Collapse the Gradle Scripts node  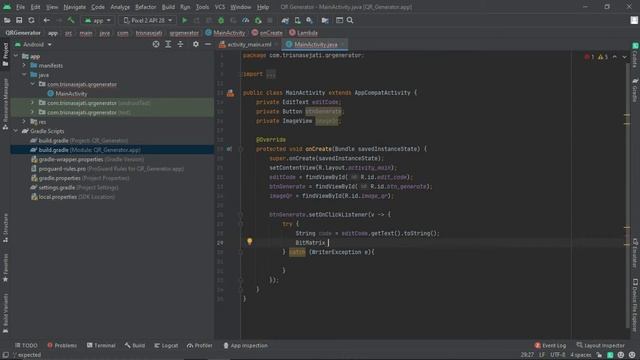[x=16, y=131]
